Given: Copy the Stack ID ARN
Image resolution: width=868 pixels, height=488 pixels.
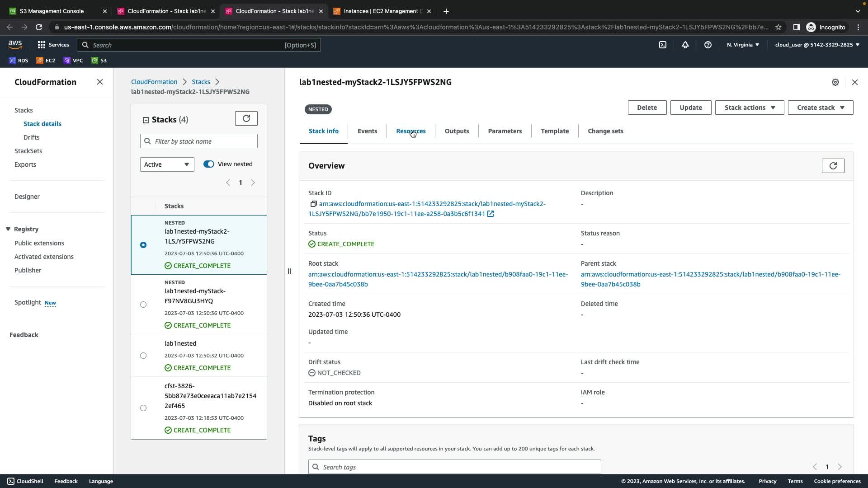Looking at the screenshot, I should click(313, 204).
